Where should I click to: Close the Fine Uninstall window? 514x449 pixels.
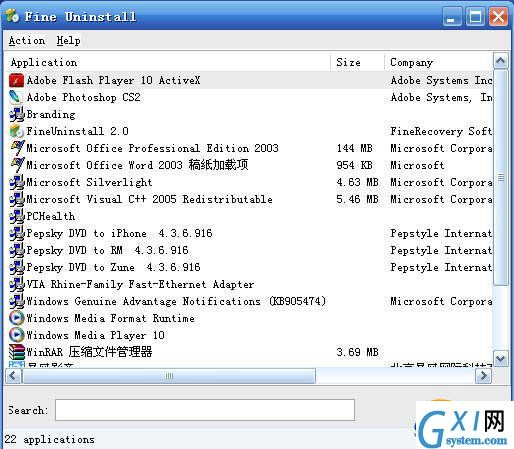click(x=498, y=16)
